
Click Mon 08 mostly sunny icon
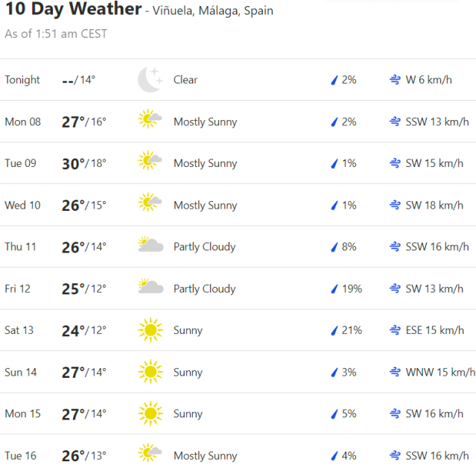tap(150, 121)
